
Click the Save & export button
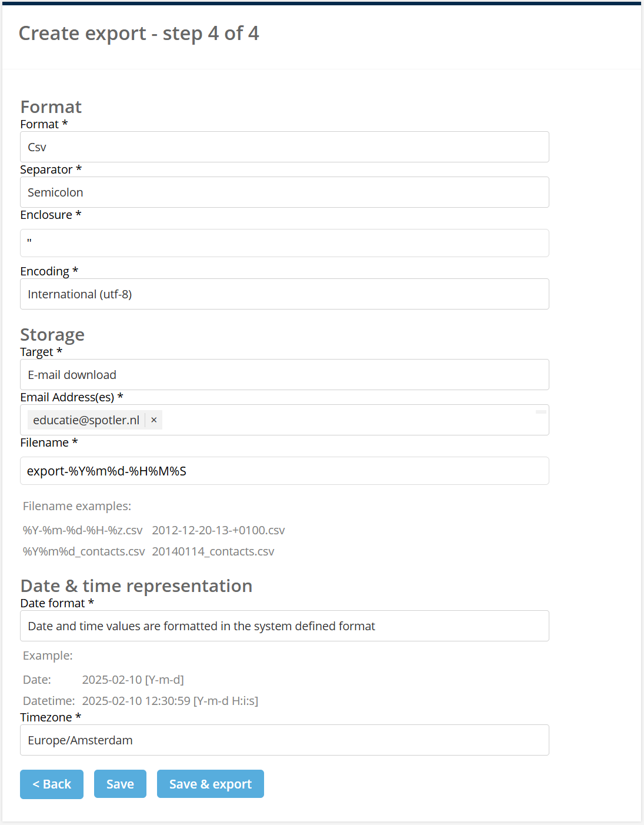(x=211, y=784)
